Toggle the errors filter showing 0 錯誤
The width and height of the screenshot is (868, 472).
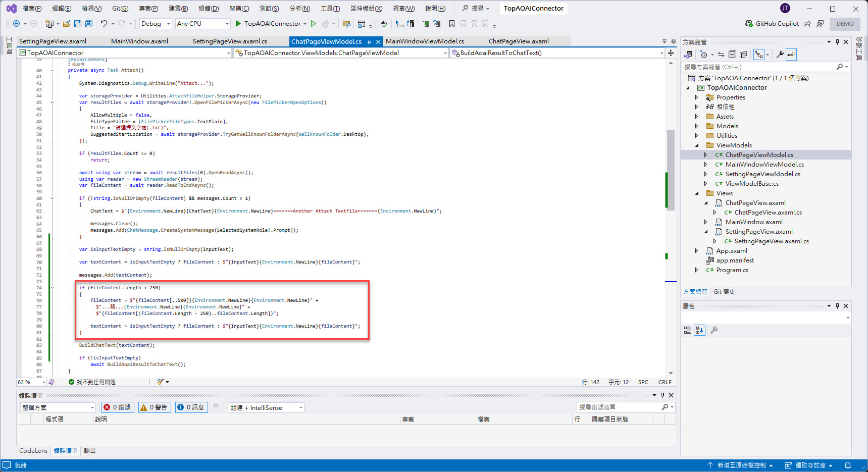coord(117,407)
